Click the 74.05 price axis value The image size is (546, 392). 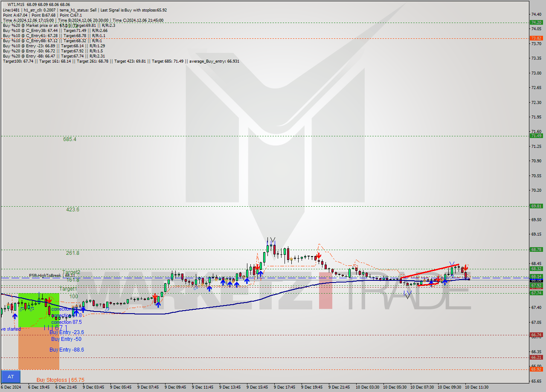[536, 29]
